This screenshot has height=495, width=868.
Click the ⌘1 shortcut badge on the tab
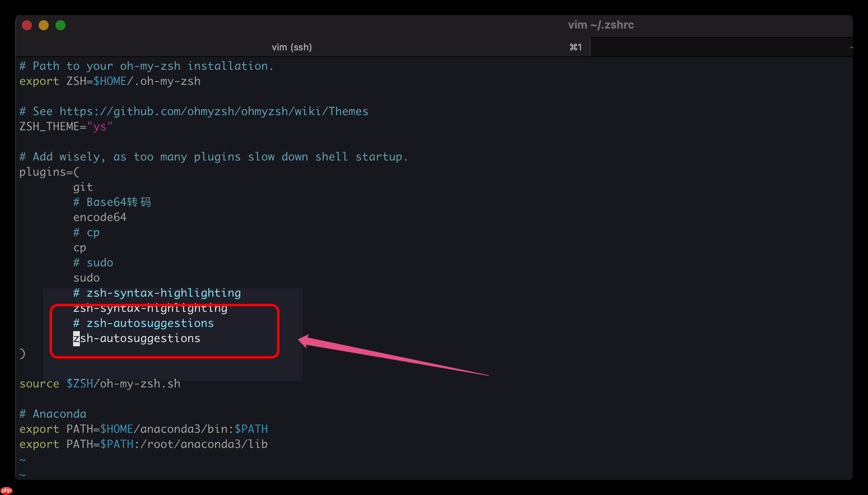(575, 47)
